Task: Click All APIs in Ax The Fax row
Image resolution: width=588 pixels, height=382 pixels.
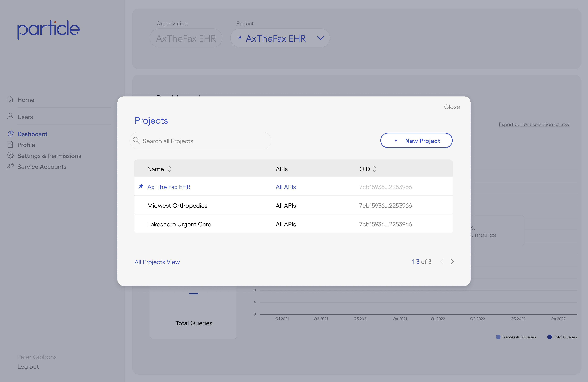Action: [286, 187]
